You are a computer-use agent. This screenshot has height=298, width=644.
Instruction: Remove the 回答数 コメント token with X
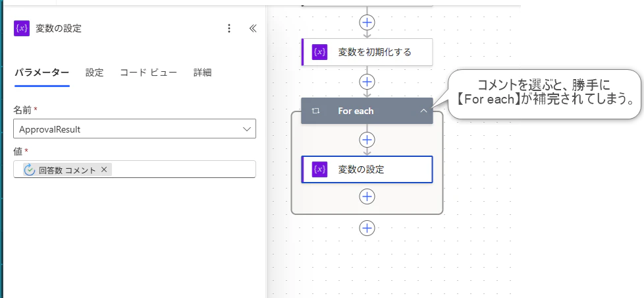tap(104, 169)
